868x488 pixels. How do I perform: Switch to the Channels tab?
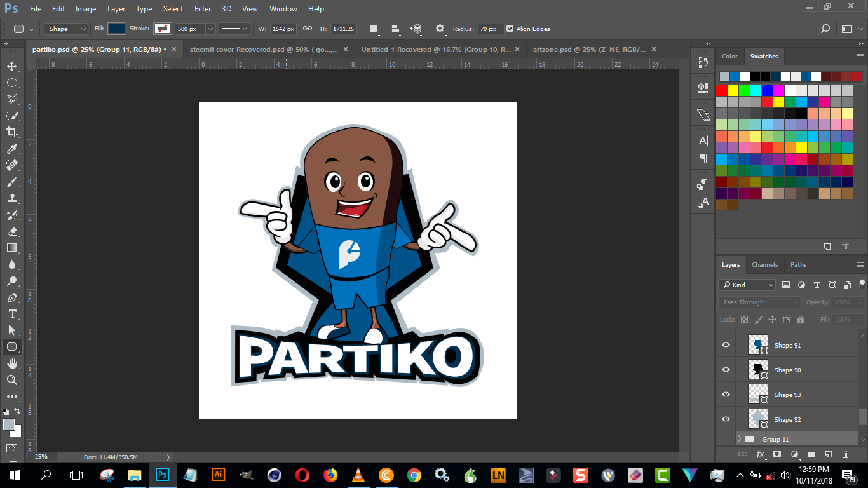pyautogui.click(x=764, y=264)
